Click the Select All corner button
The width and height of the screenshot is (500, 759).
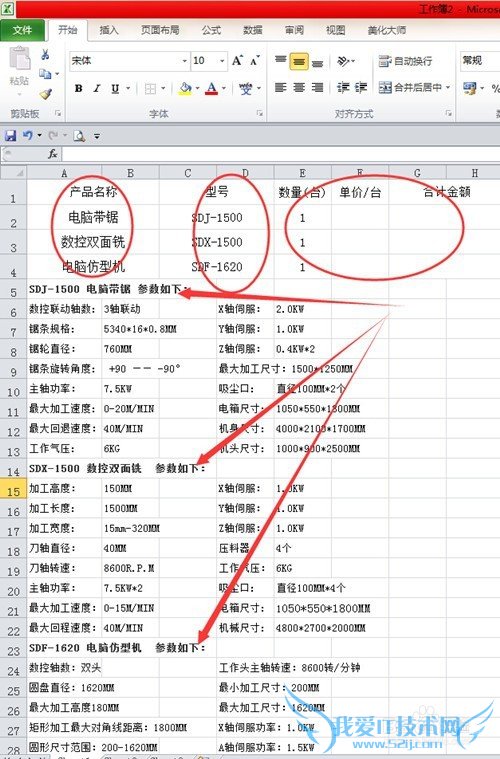tap(14, 173)
